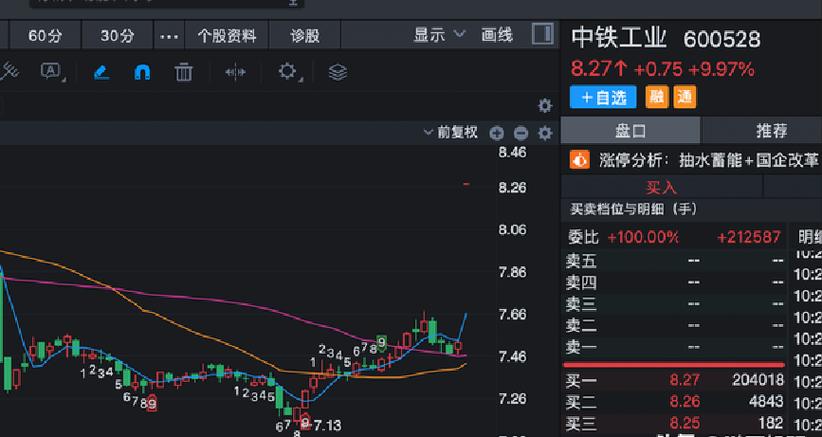The width and height of the screenshot is (822, 437).
Task: Click the 买一 price 8.27
Action: tap(684, 380)
